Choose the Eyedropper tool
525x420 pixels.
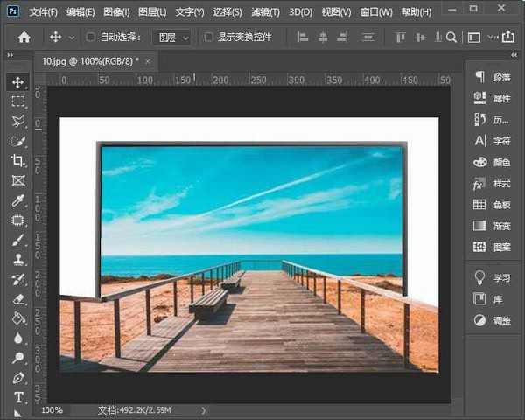(17, 200)
